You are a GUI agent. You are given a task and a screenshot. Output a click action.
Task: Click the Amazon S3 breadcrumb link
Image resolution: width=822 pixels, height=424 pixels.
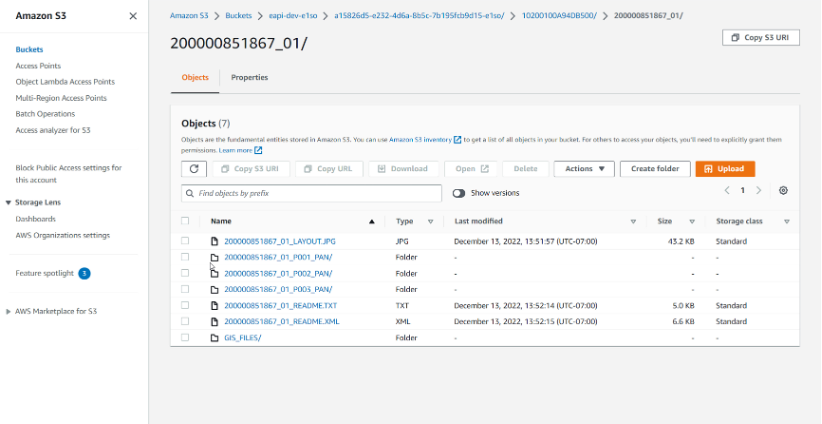click(x=189, y=16)
